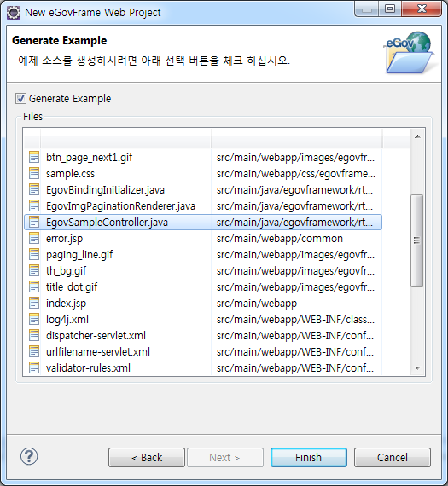Screen dimensions: 448x486
Task: Select urlfilename-servlet.xml entry
Action: click(203, 351)
